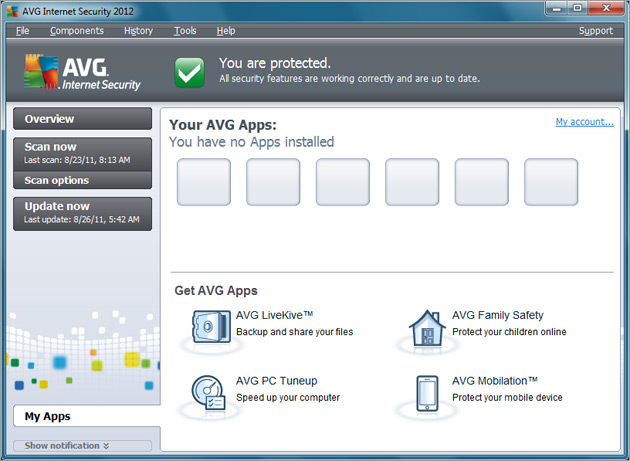Select the My Apps tab

coord(87,416)
